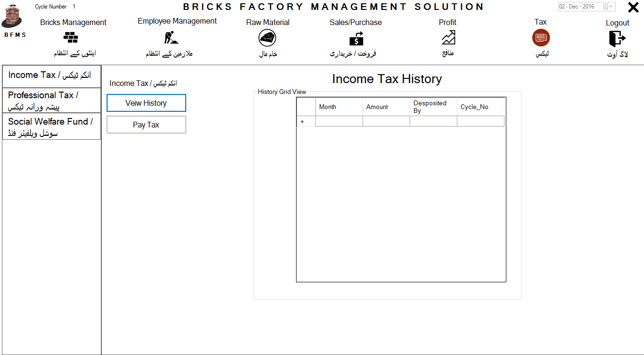Close the app with the X button
644x355 pixels.
click(x=633, y=7)
